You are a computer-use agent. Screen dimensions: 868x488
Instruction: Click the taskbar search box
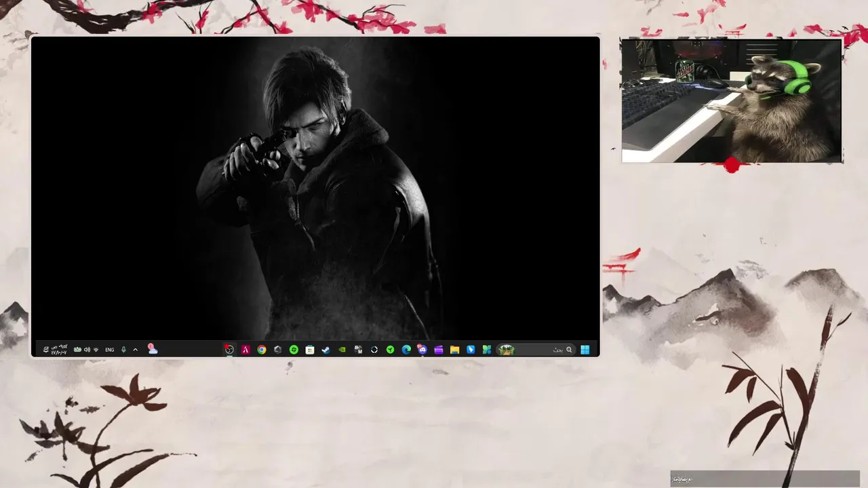[536, 350]
